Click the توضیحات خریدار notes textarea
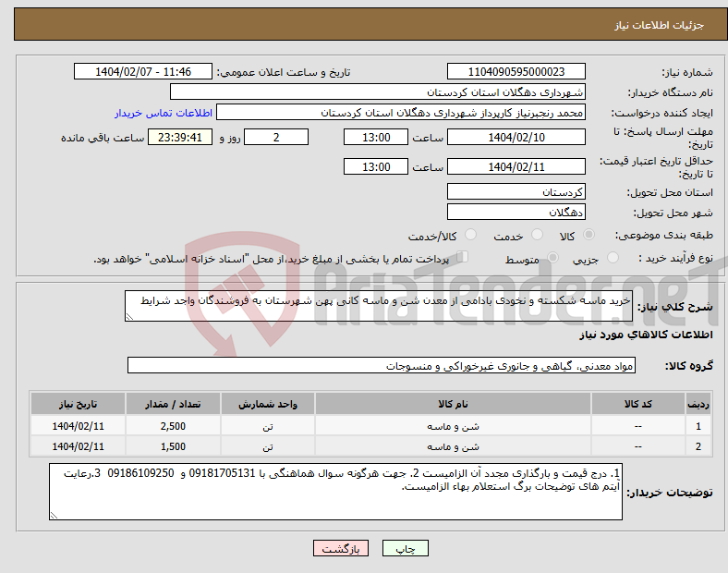Image resolution: width=728 pixels, height=573 pixels. coord(335,492)
